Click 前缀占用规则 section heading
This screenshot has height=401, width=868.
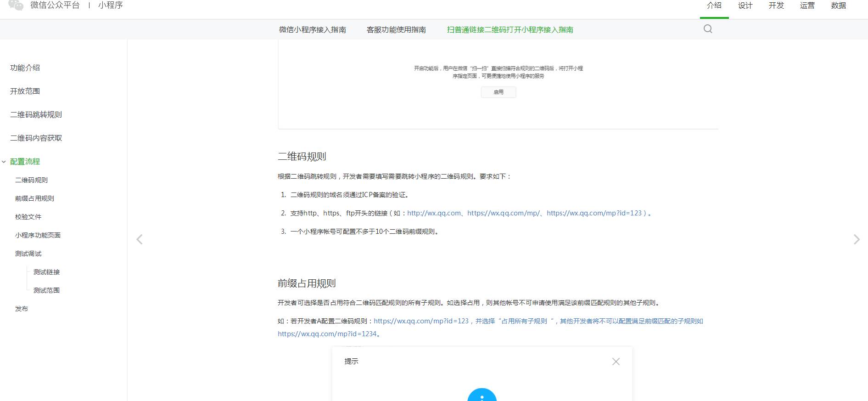point(307,283)
